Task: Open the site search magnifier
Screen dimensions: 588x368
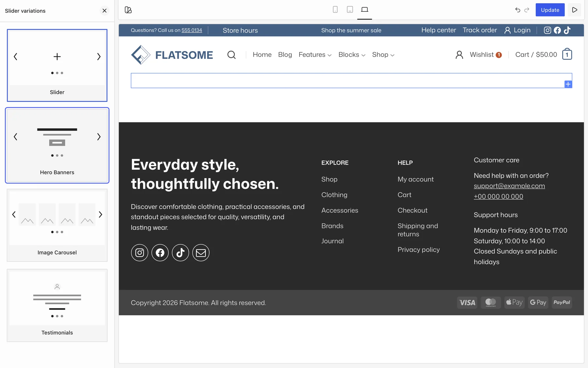Action: (231, 55)
